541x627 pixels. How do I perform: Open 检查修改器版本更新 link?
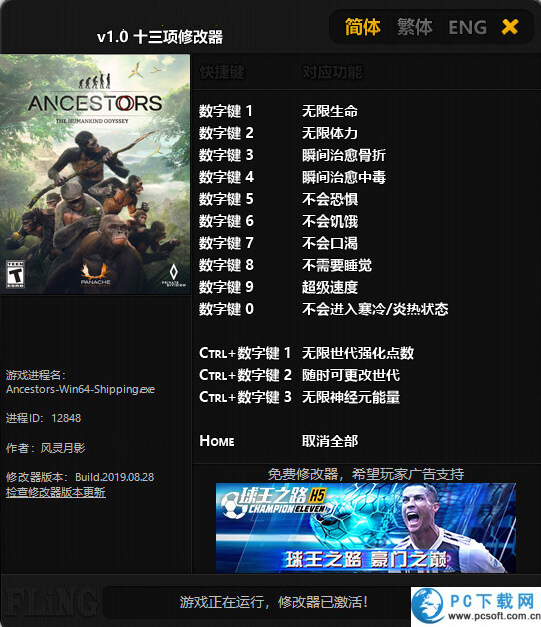pos(56,492)
